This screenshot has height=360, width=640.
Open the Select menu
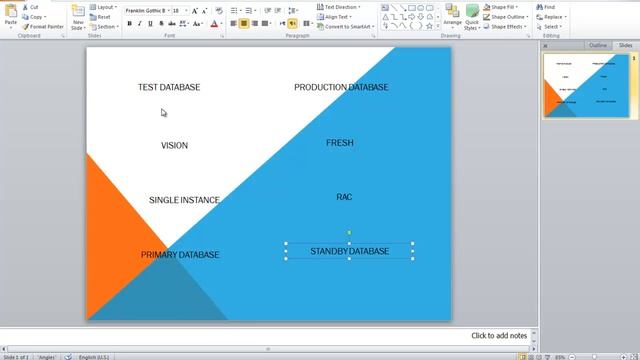tap(549, 27)
